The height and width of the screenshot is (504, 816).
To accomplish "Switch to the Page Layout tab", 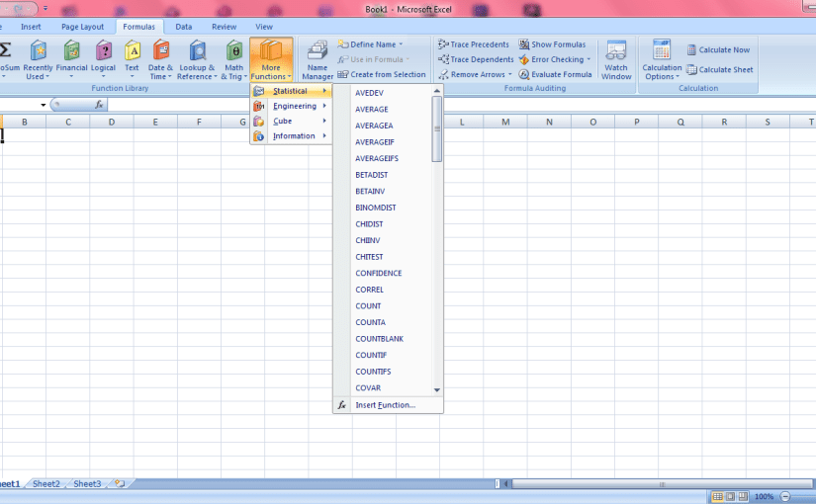I will pyautogui.click(x=82, y=27).
